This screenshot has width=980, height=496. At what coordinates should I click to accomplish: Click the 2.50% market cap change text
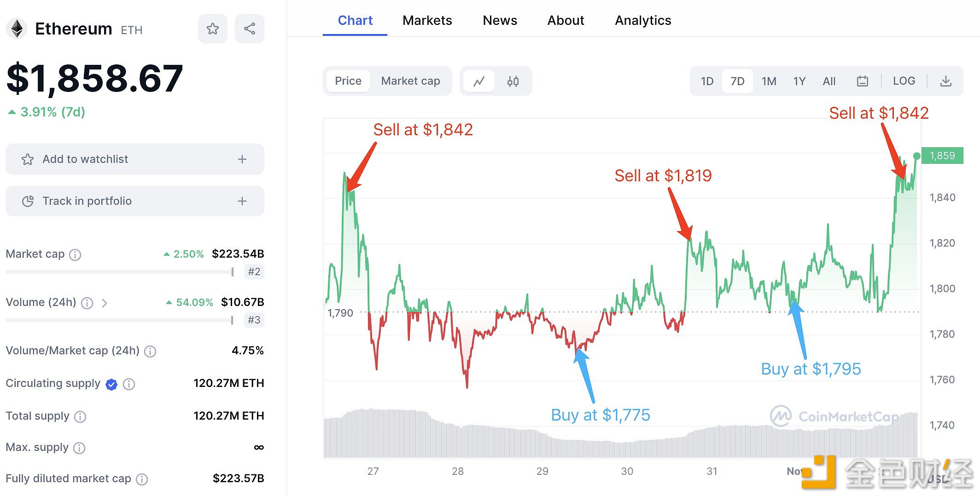pos(184,254)
